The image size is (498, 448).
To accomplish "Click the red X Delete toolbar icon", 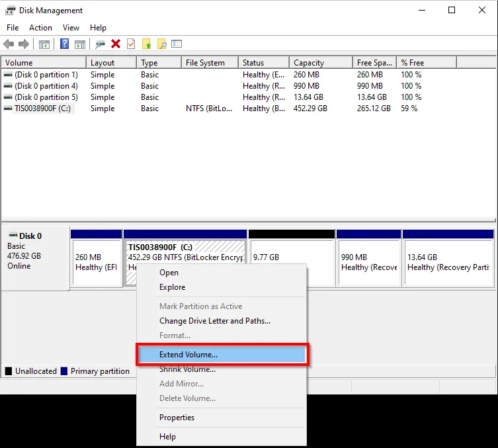I will (116, 44).
